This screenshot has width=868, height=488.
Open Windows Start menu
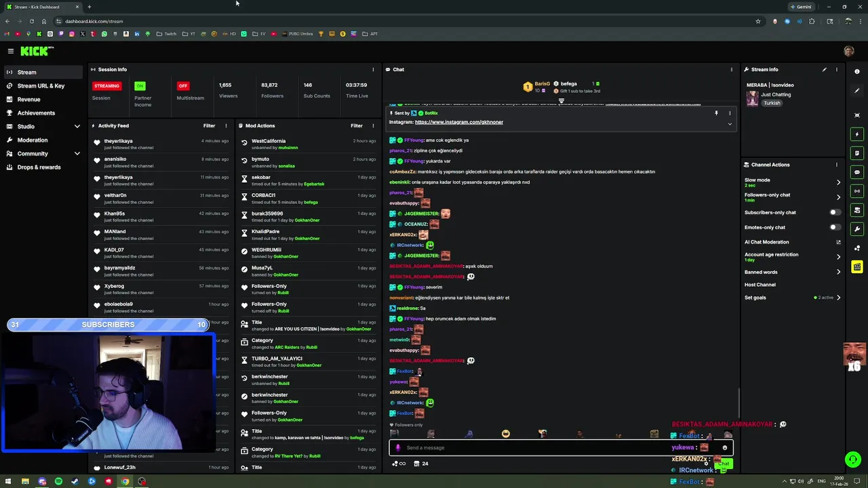point(8,481)
